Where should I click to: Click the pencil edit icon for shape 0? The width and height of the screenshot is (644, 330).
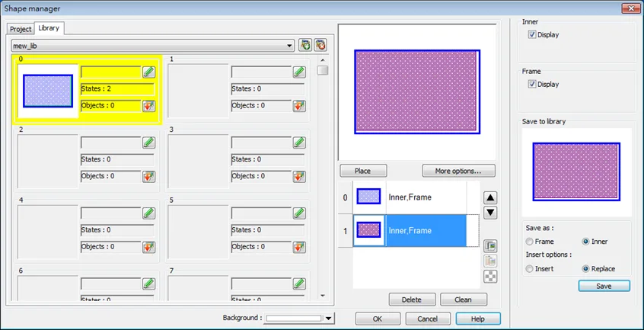149,72
